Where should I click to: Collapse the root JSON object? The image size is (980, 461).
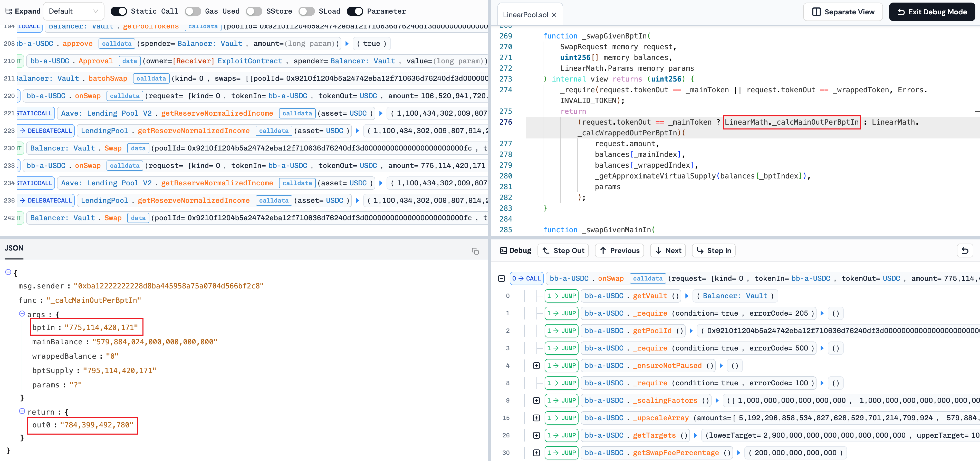tap(8, 272)
